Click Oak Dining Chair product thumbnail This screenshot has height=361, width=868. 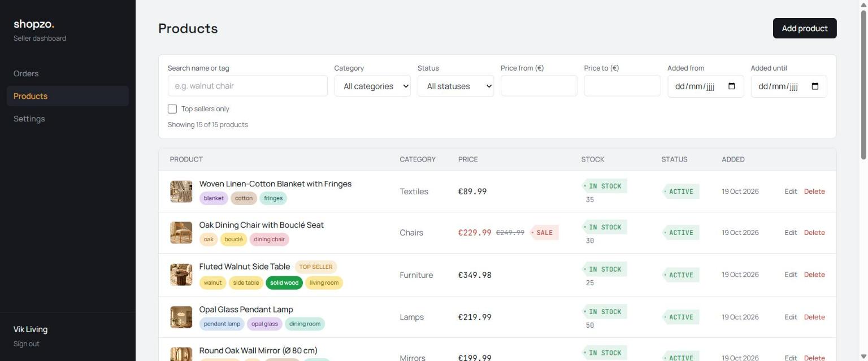[181, 233]
